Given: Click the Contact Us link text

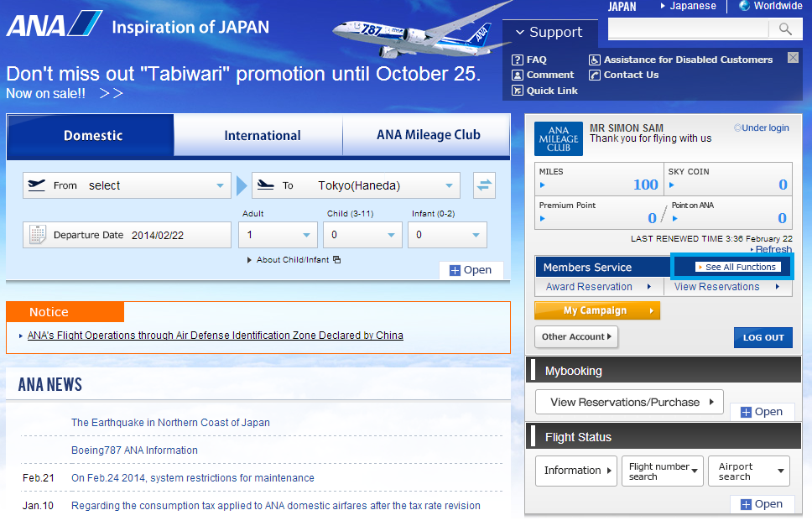Looking at the screenshot, I should coord(632,75).
